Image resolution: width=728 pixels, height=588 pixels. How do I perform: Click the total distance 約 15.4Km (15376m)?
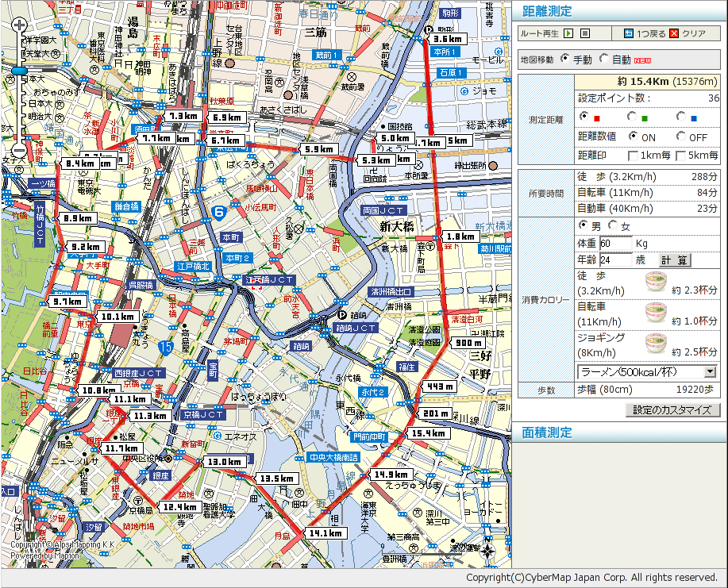667,82
